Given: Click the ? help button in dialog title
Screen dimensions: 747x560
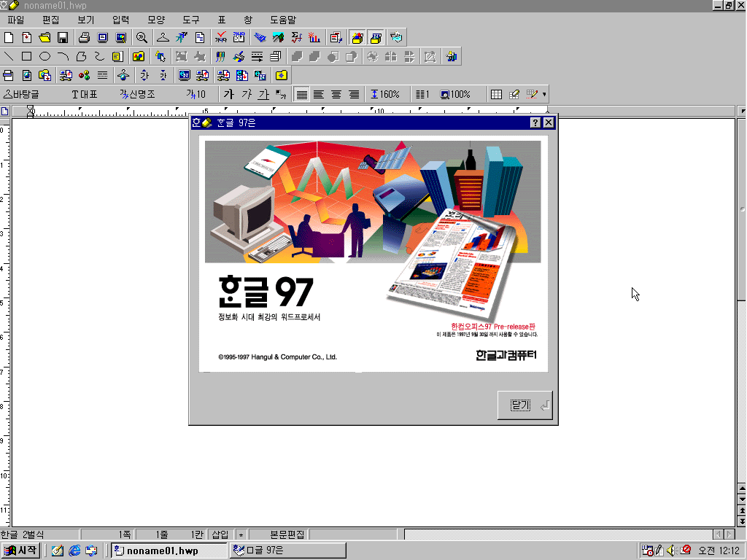Looking at the screenshot, I should [535, 122].
